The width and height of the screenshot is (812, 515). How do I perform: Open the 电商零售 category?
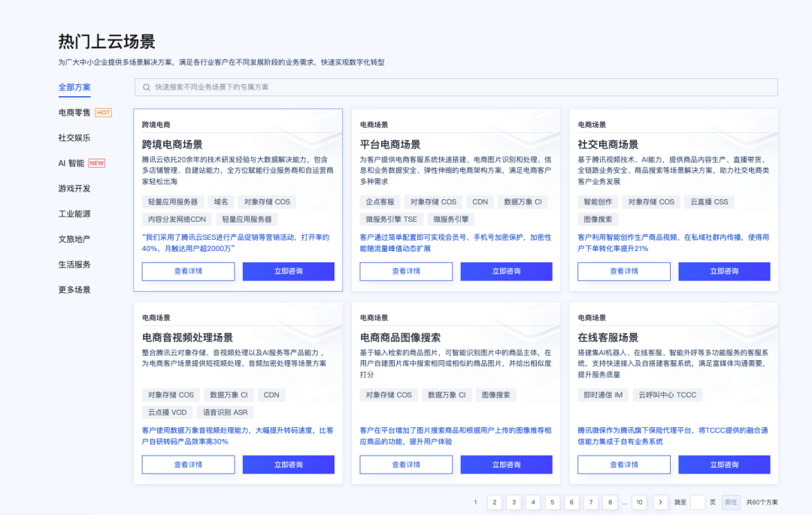click(x=74, y=112)
